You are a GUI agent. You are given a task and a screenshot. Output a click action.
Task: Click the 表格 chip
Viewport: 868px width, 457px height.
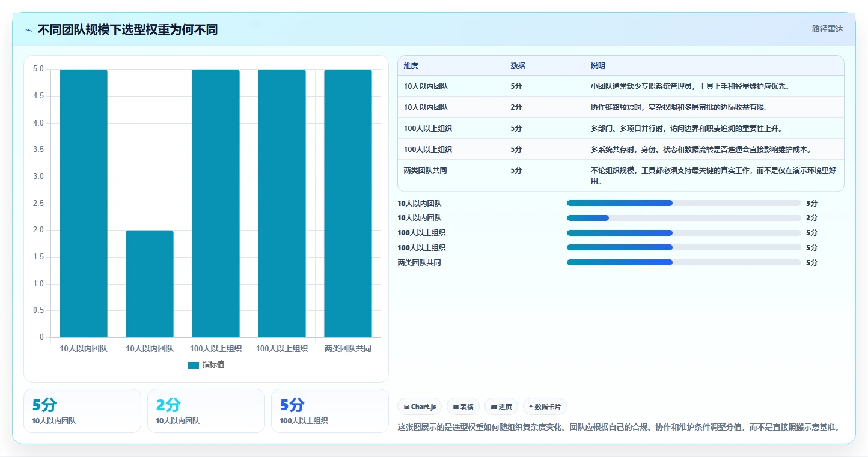[463, 407]
